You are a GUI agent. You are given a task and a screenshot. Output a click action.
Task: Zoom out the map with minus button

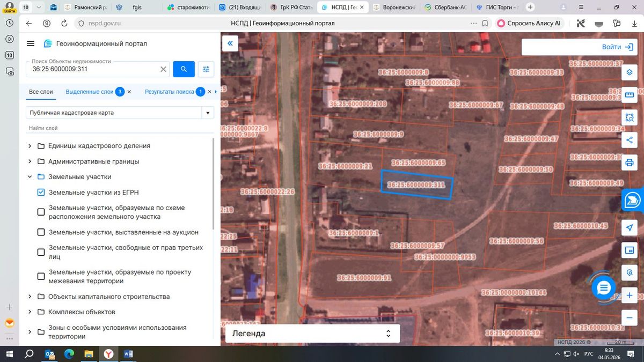click(x=630, y=317)
